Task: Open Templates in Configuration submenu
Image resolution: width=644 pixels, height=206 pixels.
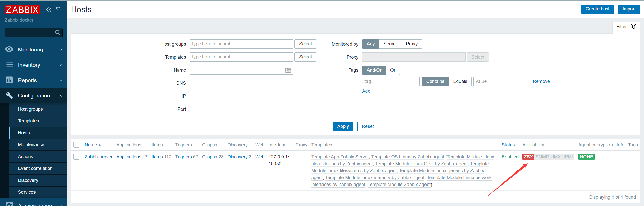Action: [28, 121]
